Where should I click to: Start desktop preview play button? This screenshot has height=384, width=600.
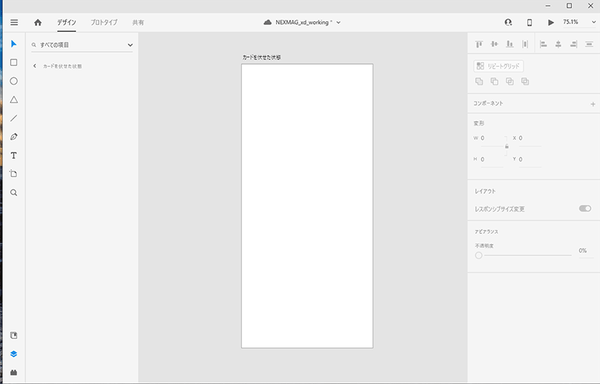551,23
